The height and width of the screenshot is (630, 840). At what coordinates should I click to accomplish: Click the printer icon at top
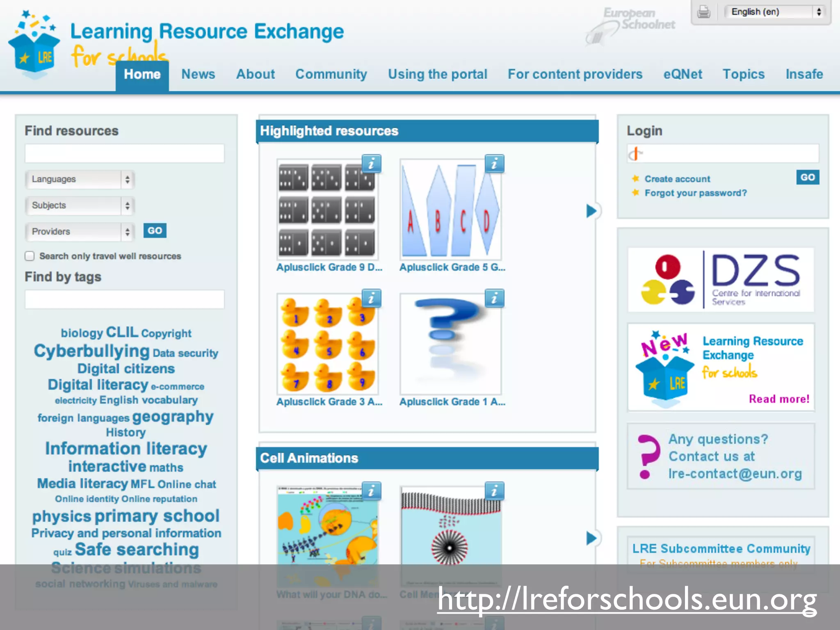tap(704, 11)
